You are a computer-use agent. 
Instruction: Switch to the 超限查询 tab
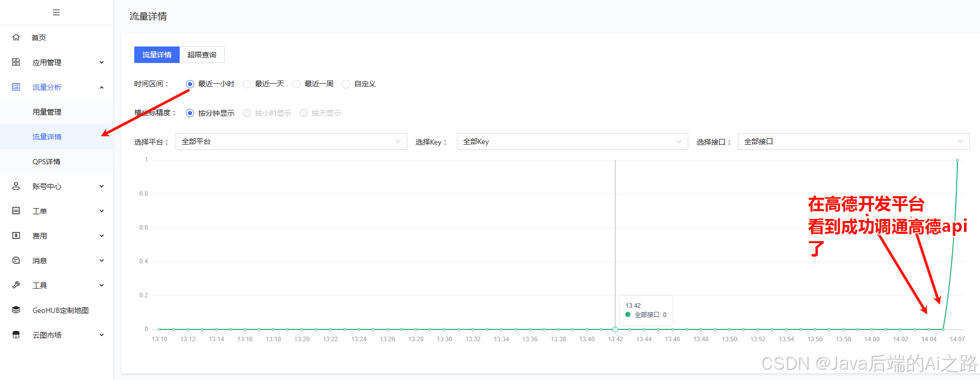pos(202,55)
